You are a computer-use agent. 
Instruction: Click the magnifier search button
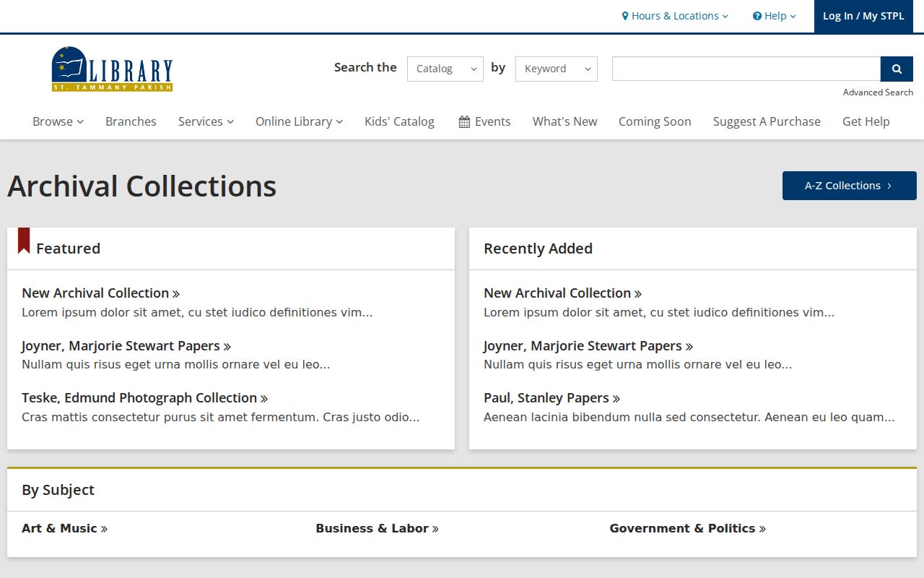897,69
